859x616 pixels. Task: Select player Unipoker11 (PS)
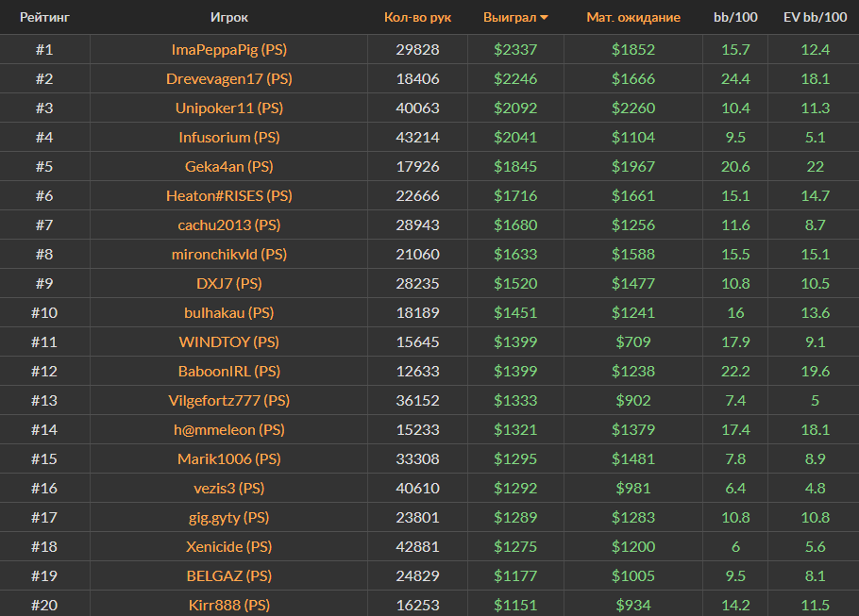point(229,108)
